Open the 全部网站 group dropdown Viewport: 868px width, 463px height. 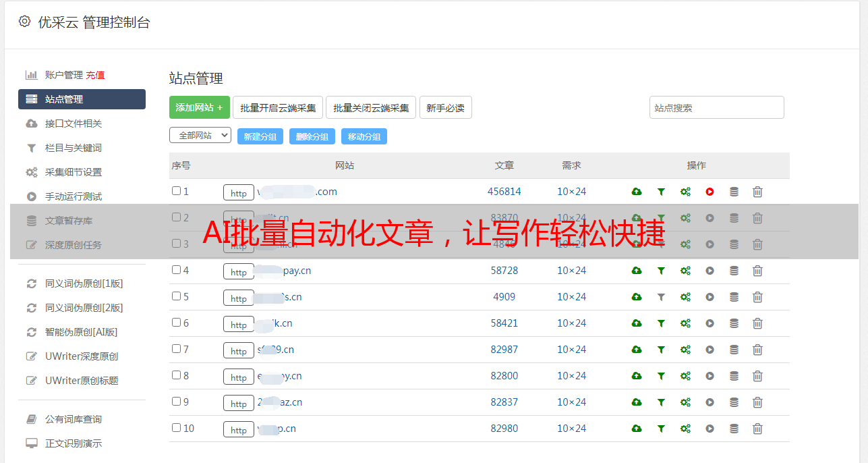tap(200, 136)
